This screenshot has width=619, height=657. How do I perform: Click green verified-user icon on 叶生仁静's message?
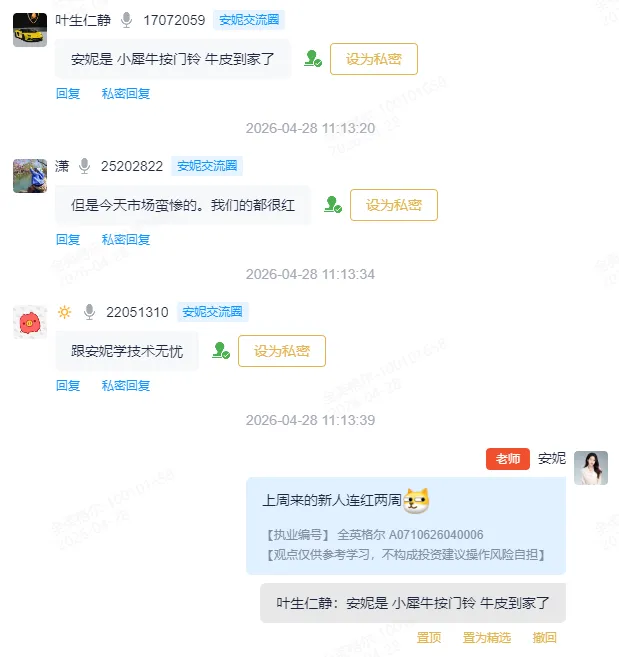pyautogui.click(x=313, y=59)
